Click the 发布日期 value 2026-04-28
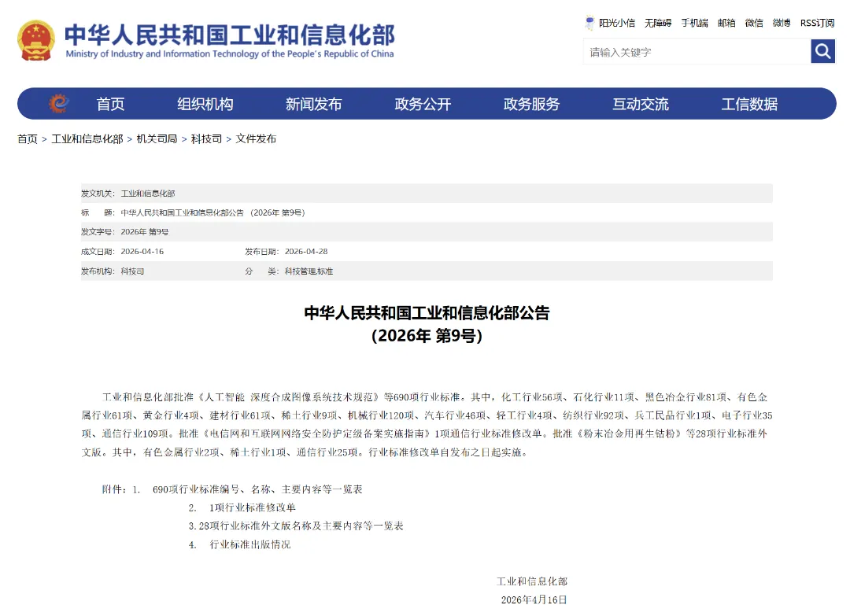This screenshot has width=850, height=616. pos(306,252)
